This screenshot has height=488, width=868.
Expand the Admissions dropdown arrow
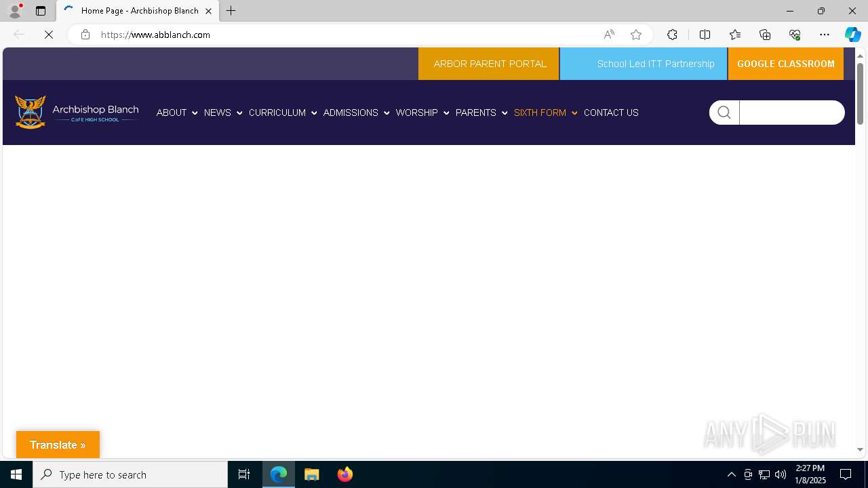(387, 113)
